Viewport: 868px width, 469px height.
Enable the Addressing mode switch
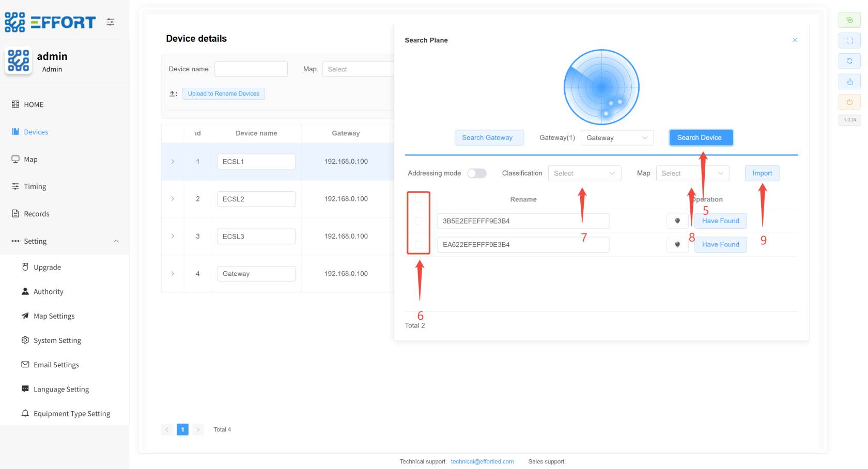pos(476,174)
